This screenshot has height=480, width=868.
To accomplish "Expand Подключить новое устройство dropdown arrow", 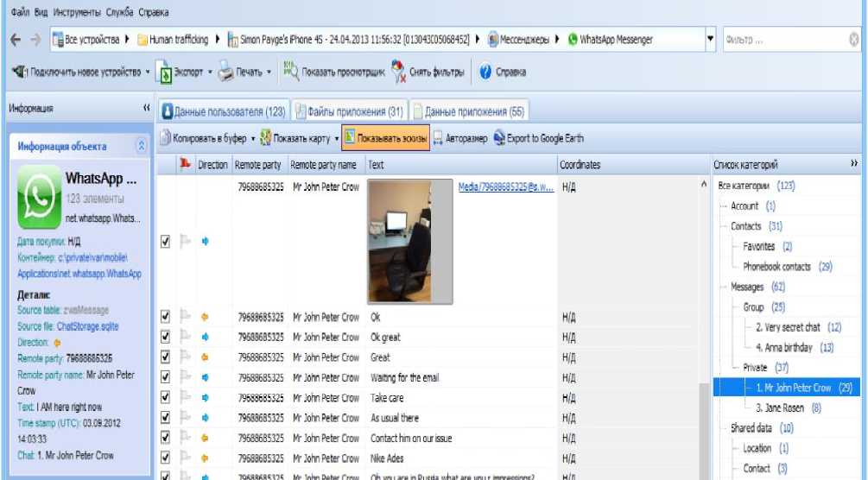I will (x=148, y=72).
